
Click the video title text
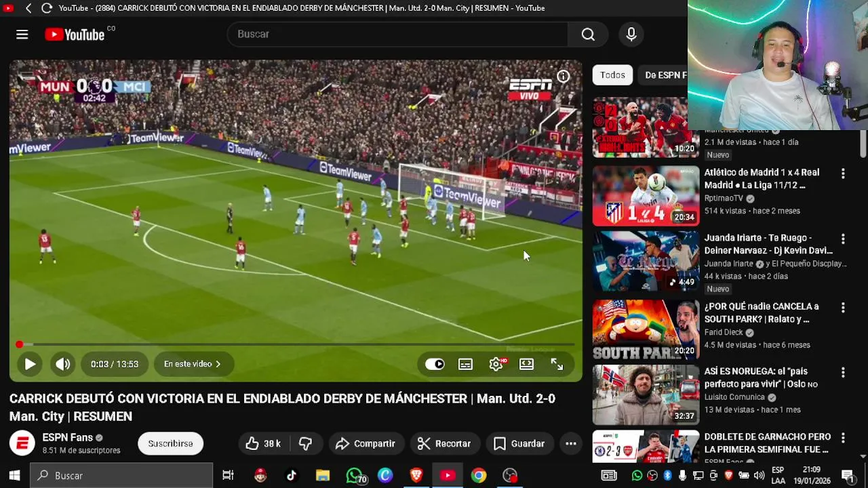(x=282, y=407)
